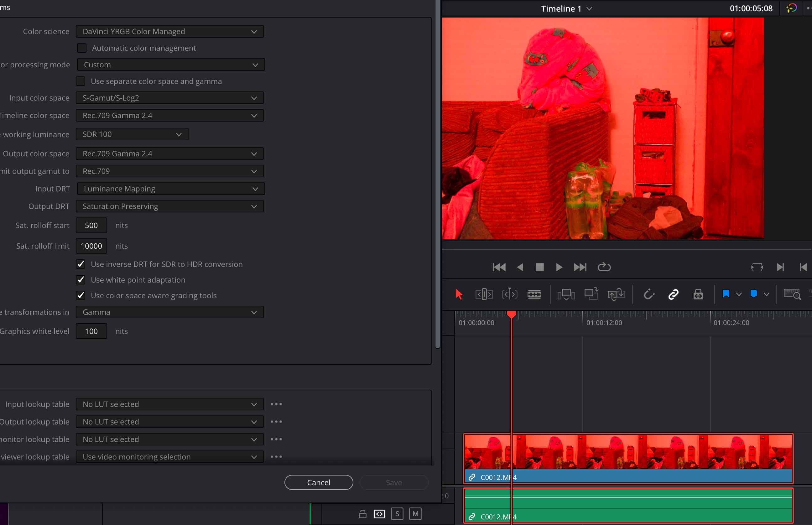Image resolution: width=812 pixels, height=525 pixels.
Task: Jump to first frame transport button
Action: pyautogui.click(x=499, y=267)
